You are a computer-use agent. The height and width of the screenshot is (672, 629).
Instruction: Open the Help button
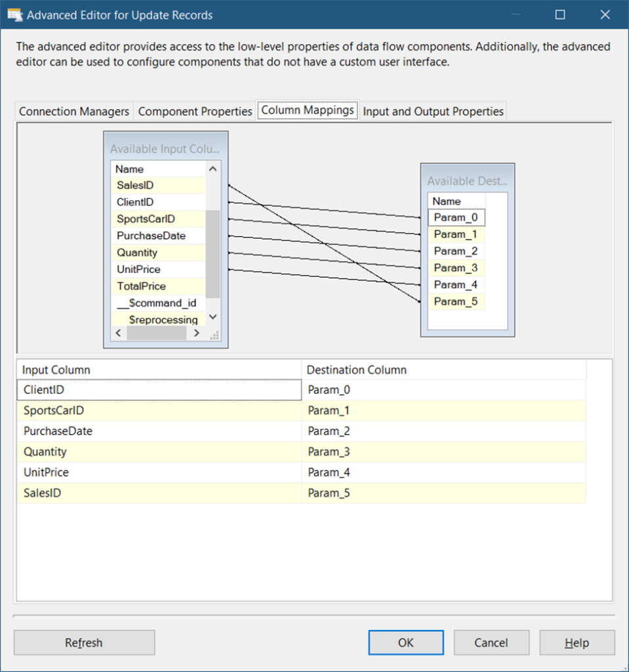coord(577,642)
